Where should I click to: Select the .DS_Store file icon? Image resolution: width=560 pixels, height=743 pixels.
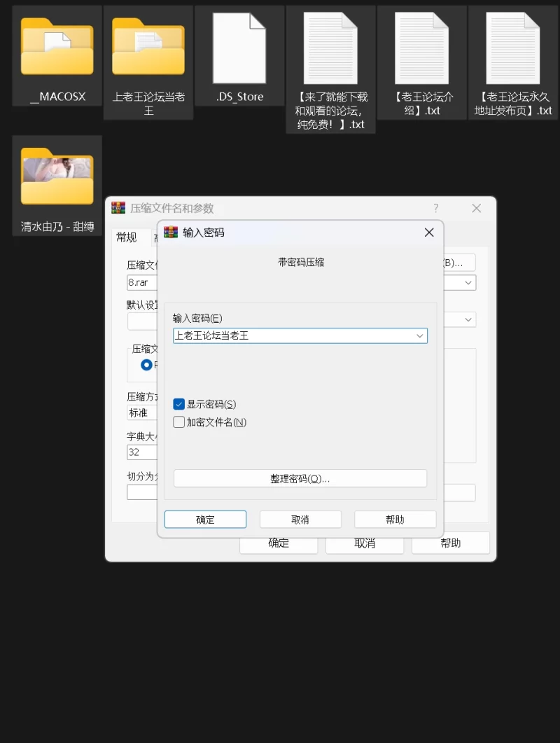[x=239, y=48]
